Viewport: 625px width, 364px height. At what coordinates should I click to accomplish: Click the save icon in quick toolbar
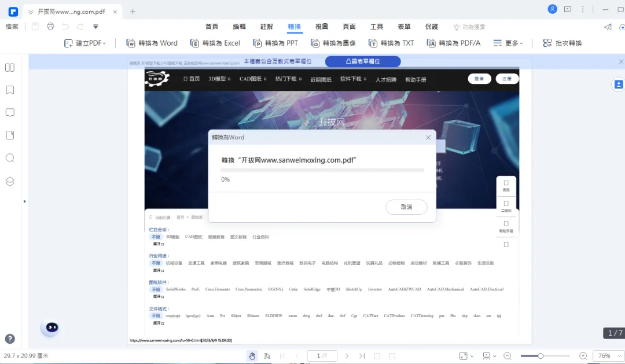point(35,27)
